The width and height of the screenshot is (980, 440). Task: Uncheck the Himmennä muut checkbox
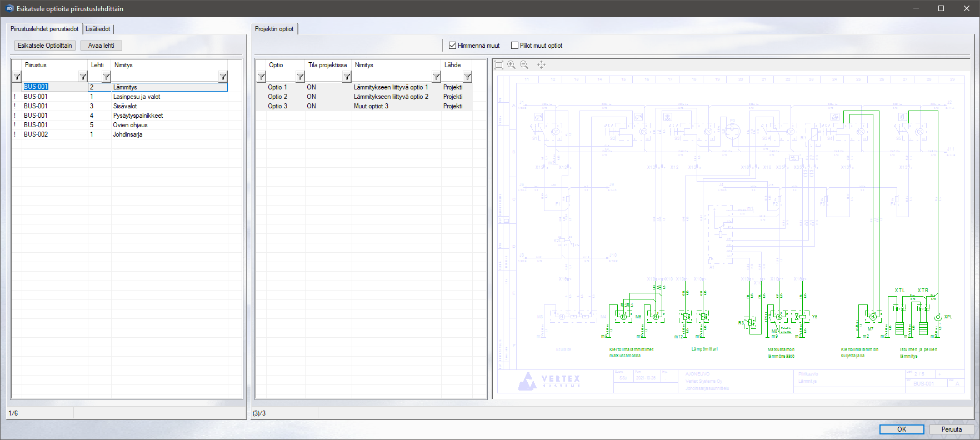(x=452, y=46)
